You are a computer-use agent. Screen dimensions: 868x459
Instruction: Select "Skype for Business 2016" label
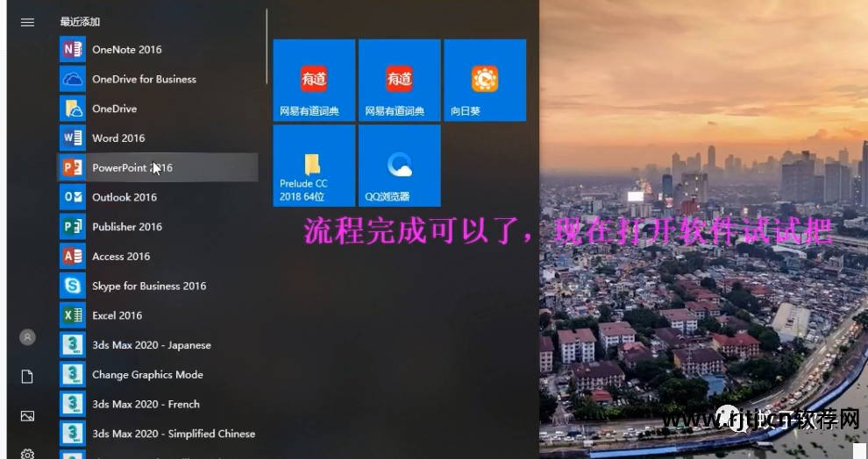coord(149,286)
